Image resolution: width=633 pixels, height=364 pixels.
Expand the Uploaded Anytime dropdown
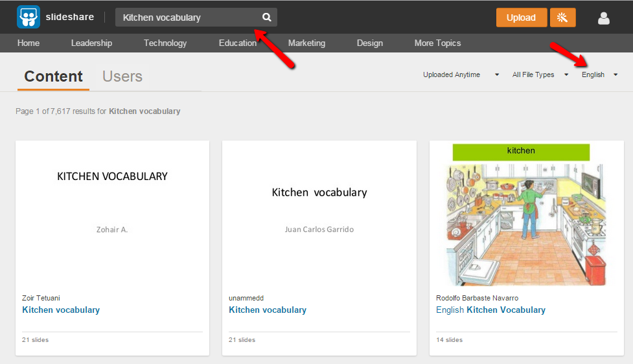pyautogui.click(x=461, y=74)
